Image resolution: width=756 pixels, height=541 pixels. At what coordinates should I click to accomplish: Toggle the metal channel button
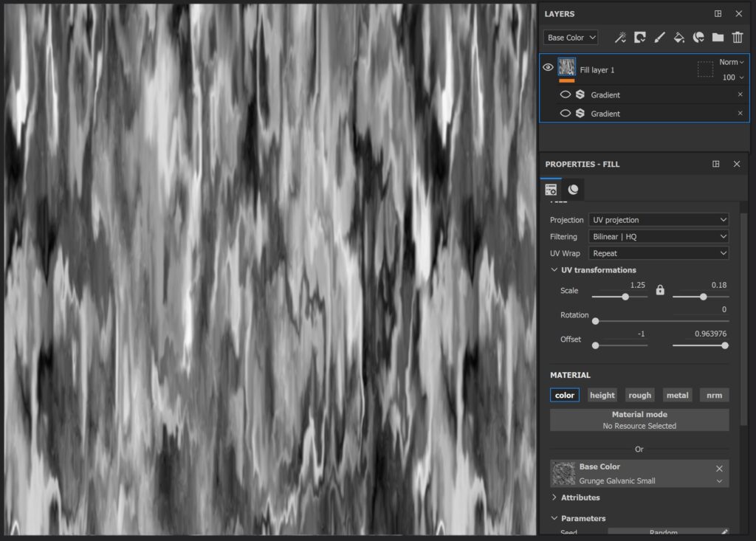(x=678, y=395)
